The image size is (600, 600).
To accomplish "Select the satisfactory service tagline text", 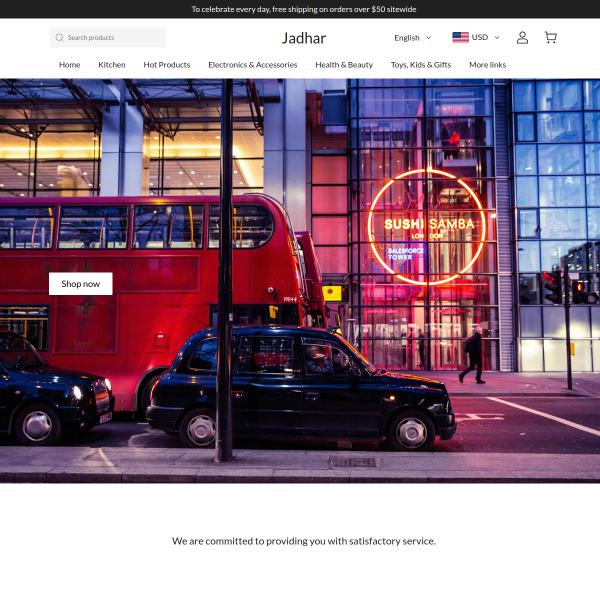I will click(304, 541).
